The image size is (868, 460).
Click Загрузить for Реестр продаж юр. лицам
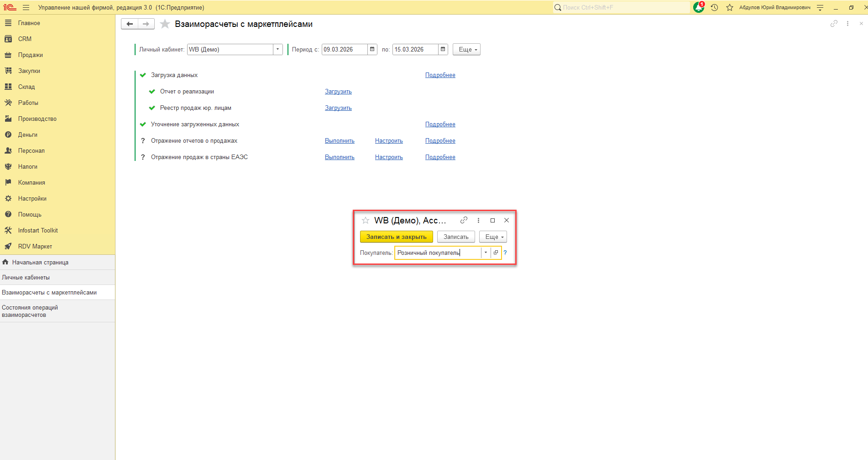pos(338,108)
